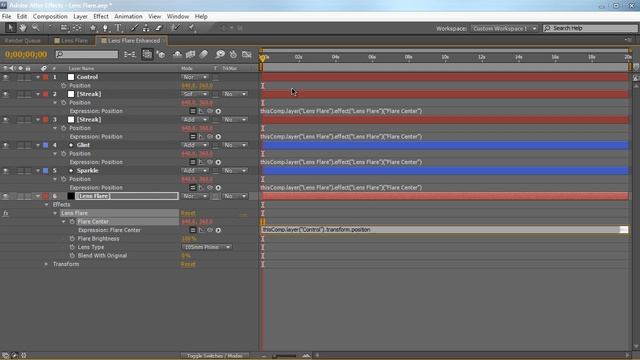Click Control layer red label color swatch
Image resolution: width=640 pixels, height=360 pixels.
click(x=46, y=77)
